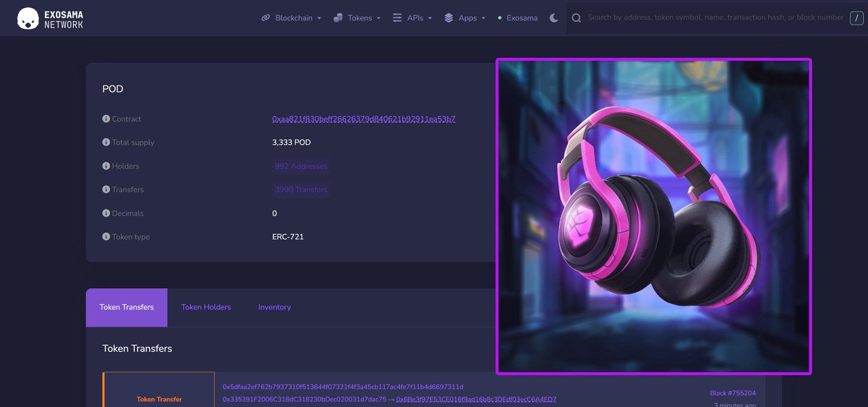Open Block #755204 link
Viewport: 868px width, 407px height.
point(733,393)
